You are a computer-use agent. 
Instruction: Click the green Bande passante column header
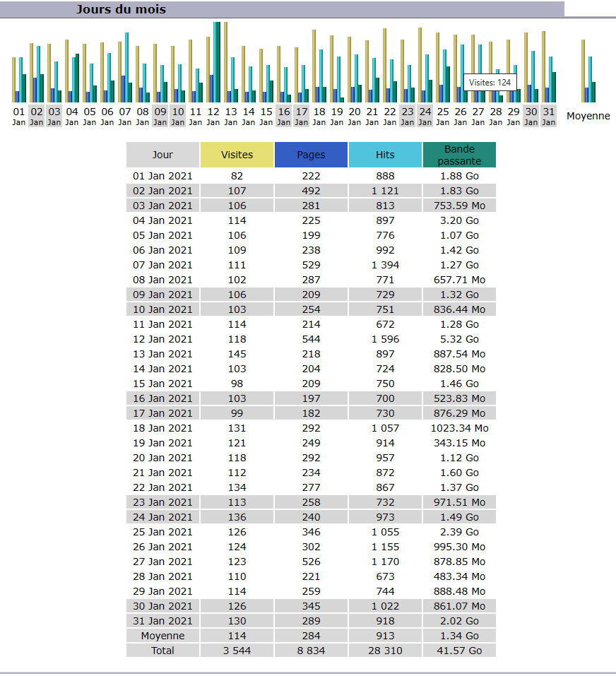(459, 155)
